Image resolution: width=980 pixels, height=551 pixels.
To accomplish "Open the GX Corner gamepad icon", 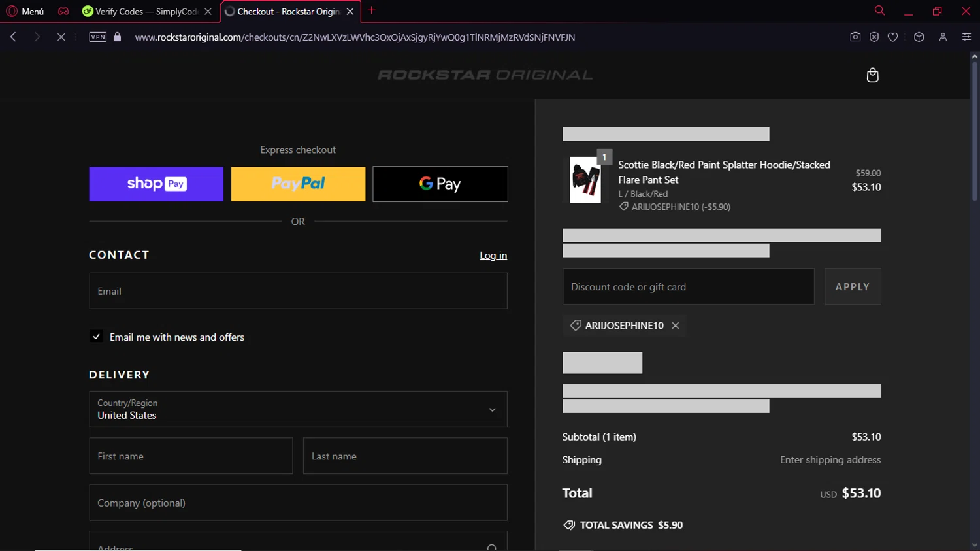I will pyautogui.click(x=63, y=11).
